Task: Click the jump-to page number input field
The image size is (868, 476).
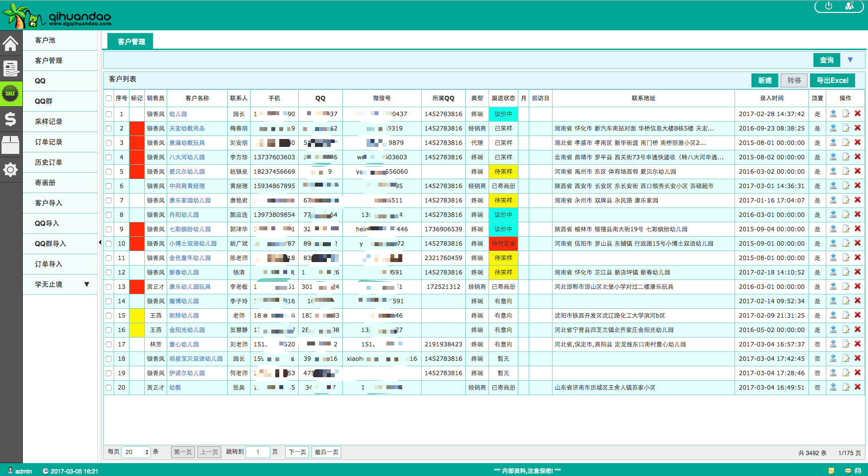Action: [258, 452]
